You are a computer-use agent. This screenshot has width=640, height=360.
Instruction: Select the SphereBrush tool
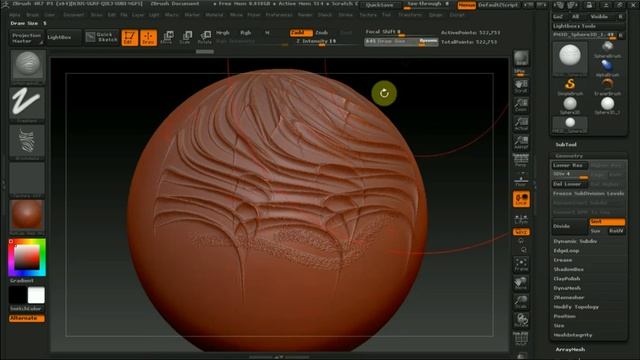(607, 49)
